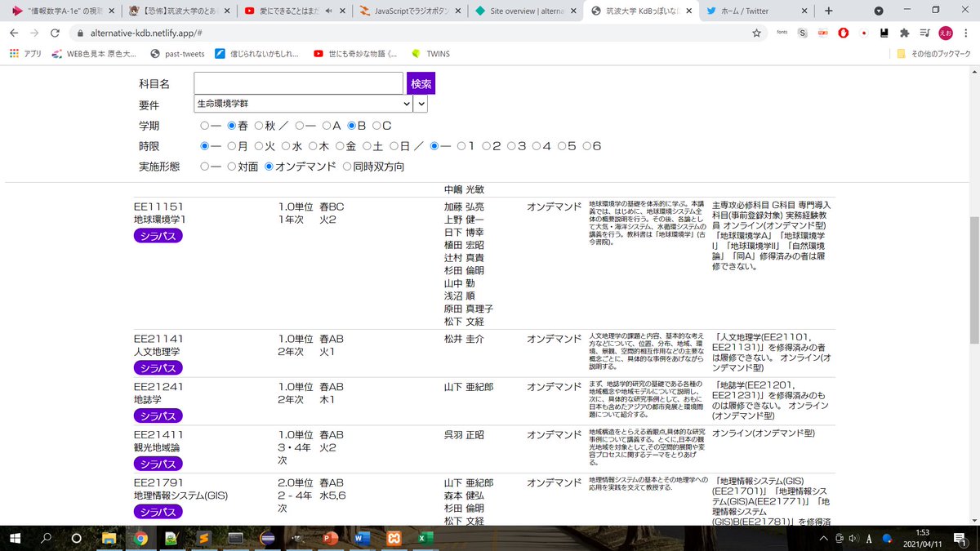Open シラバス for 人文地理学
Image resolution: width=980 pixels, height=551 pixels.
coord(158,368)
